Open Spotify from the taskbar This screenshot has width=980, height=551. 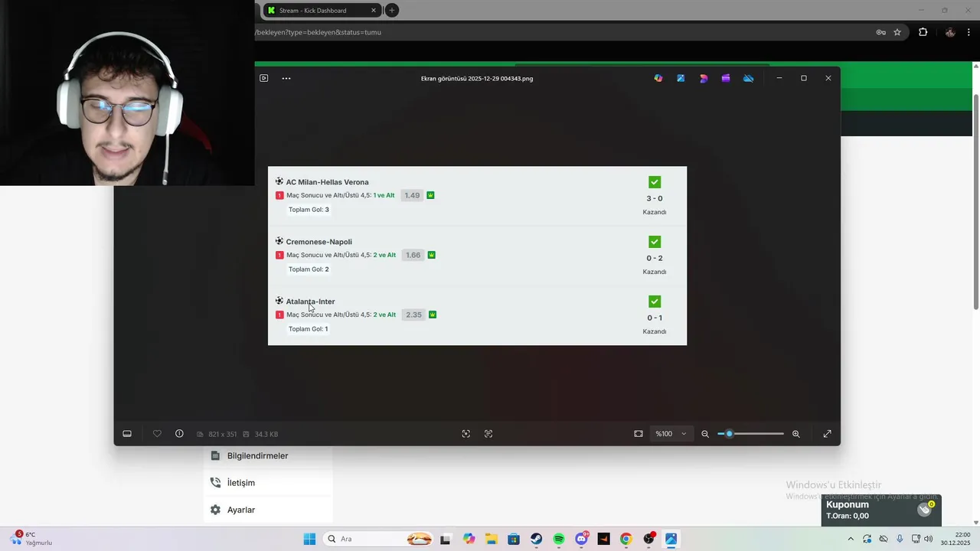[x=559, y=539]
